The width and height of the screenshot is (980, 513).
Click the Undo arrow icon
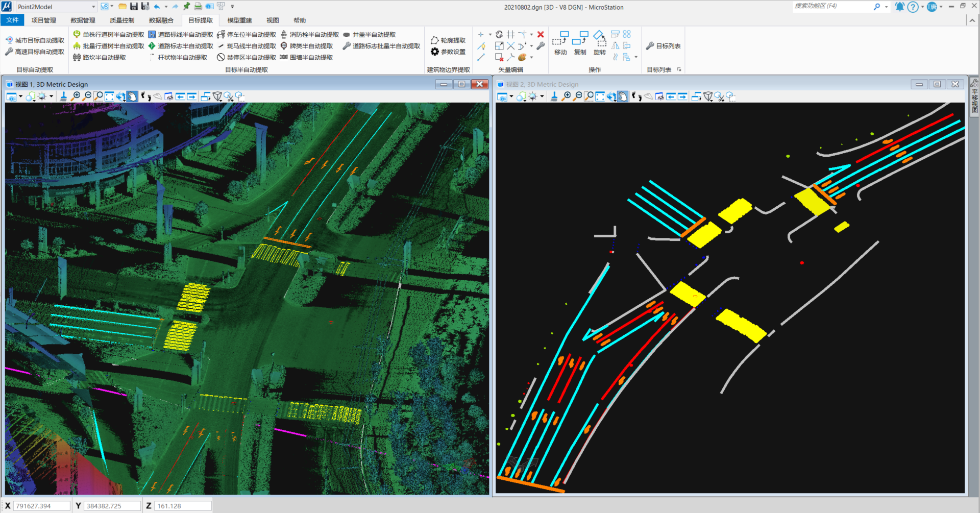tap(157, 7)
